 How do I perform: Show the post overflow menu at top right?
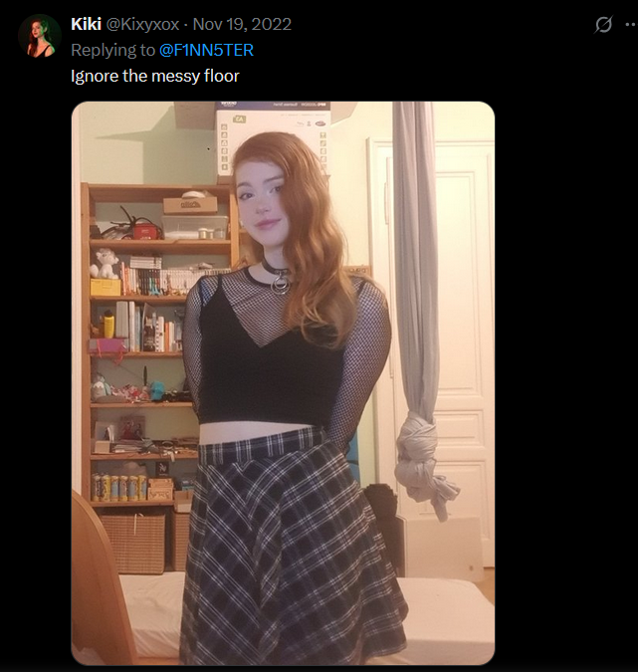pyautogui.click(x=631, y=25)
